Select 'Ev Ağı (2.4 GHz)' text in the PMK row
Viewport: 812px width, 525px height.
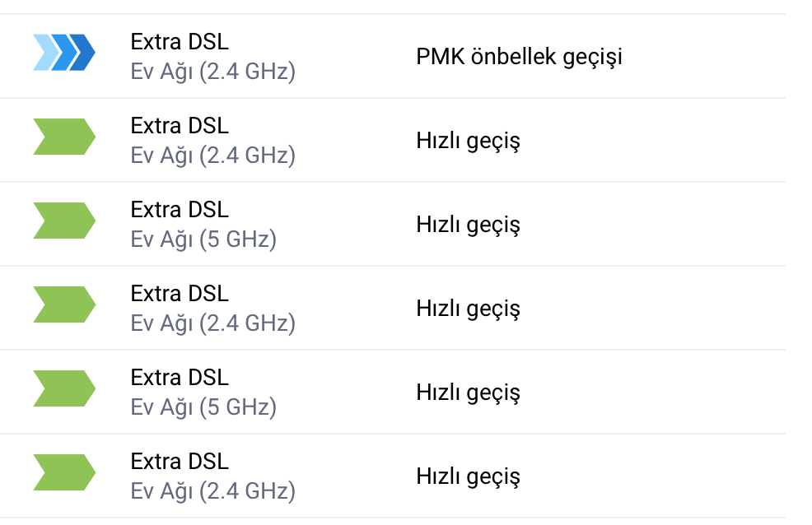212,72
